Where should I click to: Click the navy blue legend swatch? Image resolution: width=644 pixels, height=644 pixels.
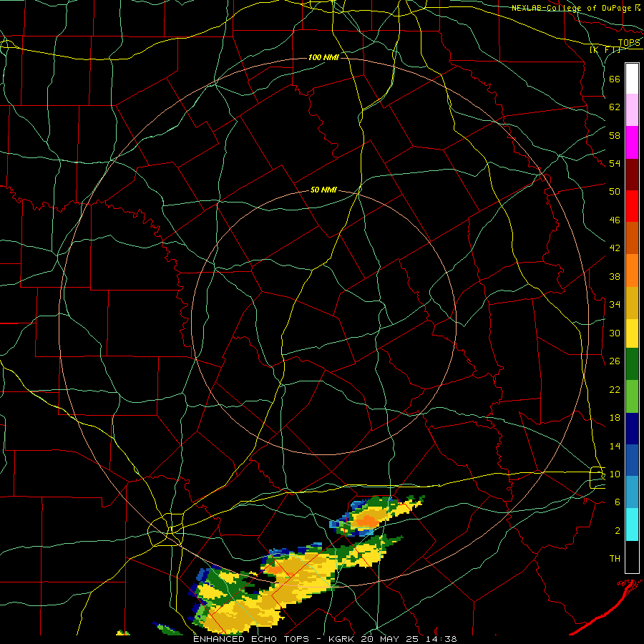point(632,429)
